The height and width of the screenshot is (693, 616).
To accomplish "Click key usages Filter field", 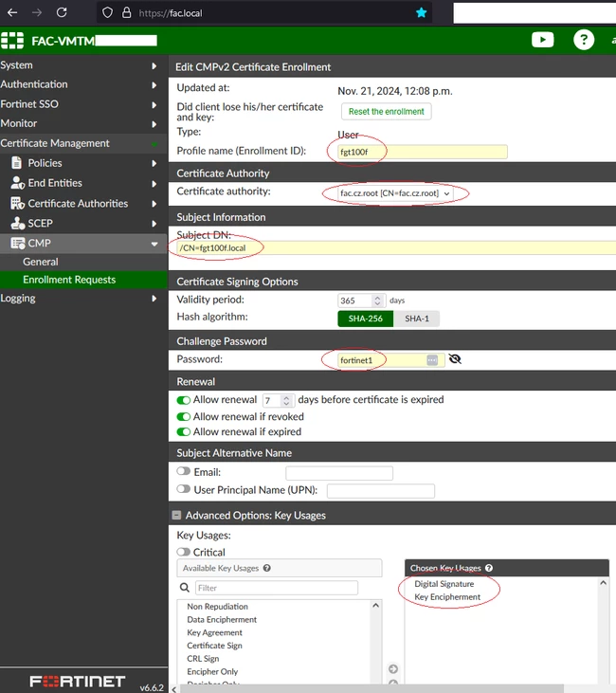I will [x=277, y=588].
